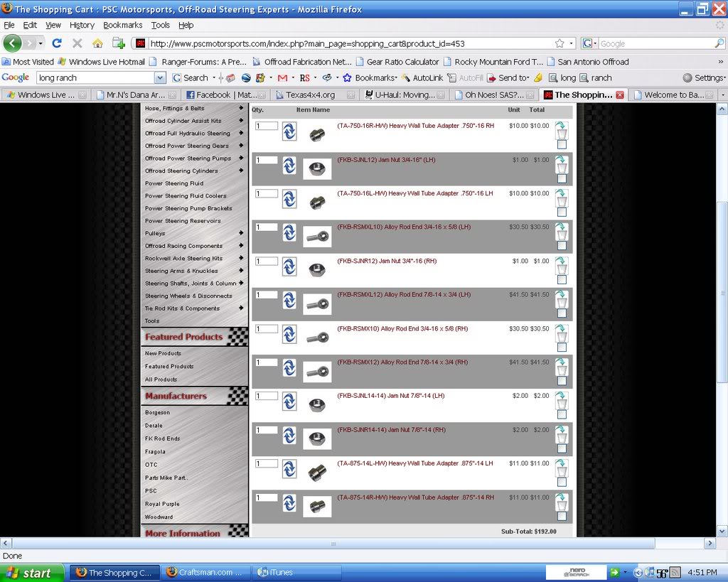Open New Products link
Image resolution: width=728 pixels, height=582 pixels.
click(163, 353)
